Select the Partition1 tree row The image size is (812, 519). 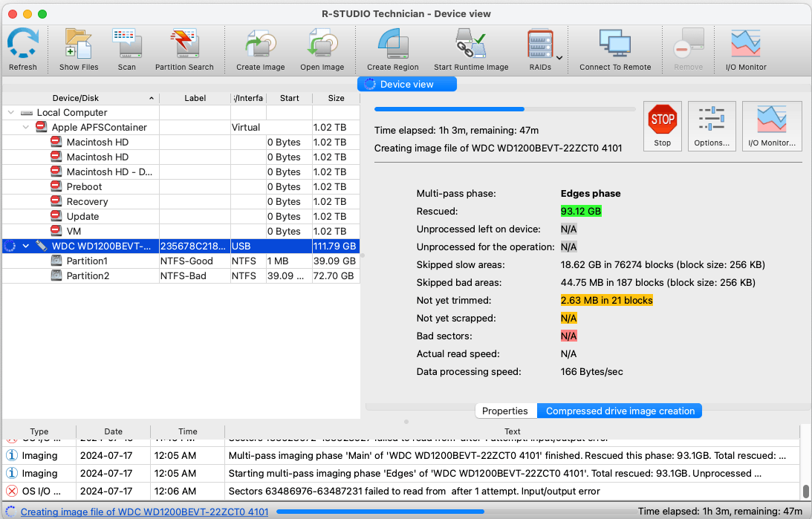point(181,261)
